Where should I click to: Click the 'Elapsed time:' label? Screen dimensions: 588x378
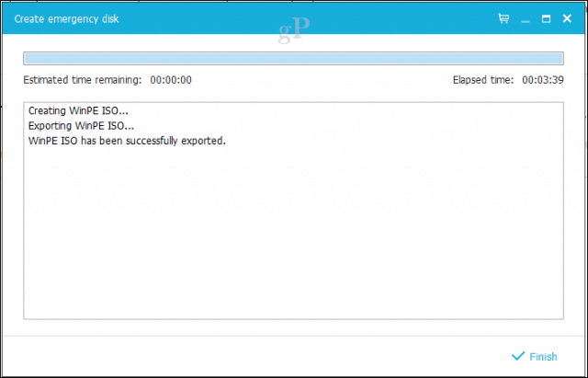click(x=483, y=80)
